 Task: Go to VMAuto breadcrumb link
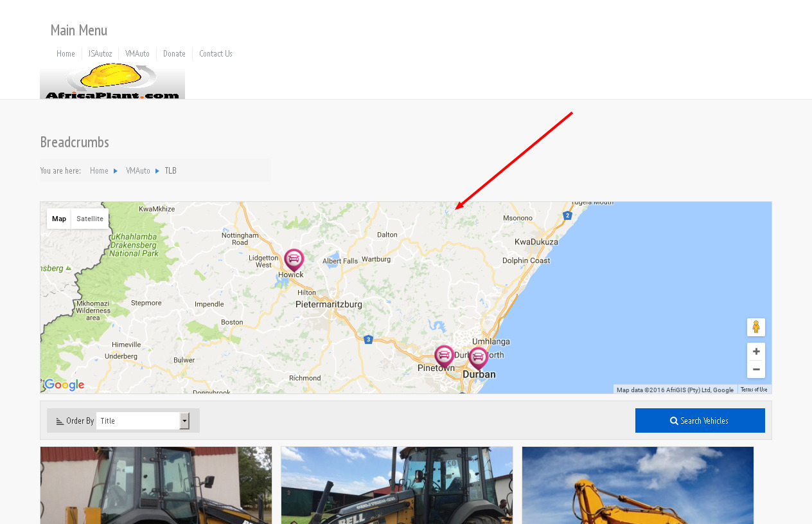point(138,170)
